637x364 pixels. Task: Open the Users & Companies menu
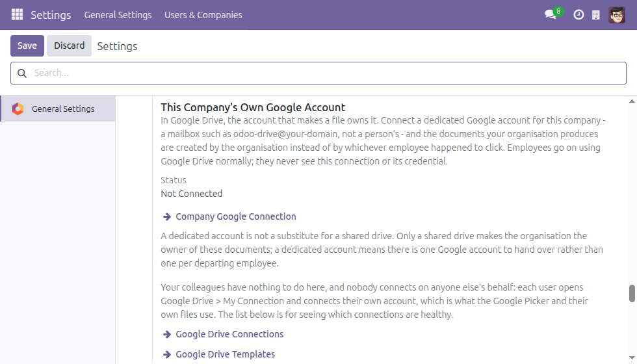pos(203,15)
